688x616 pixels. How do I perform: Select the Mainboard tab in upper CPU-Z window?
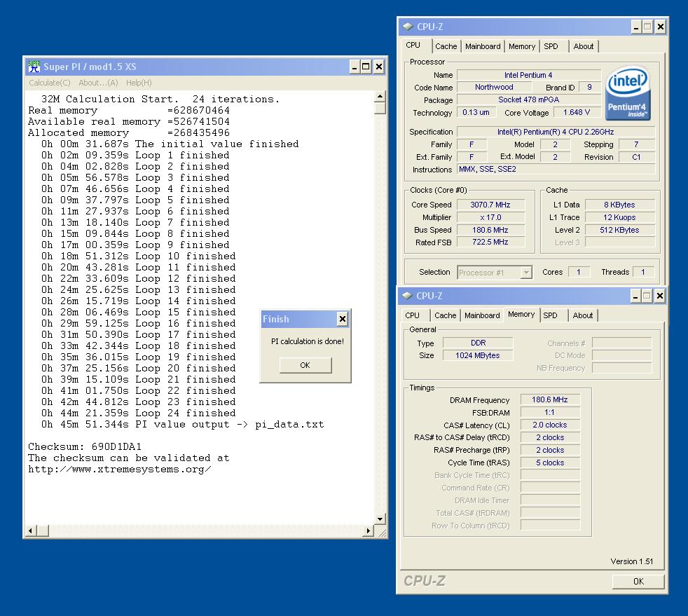click(483, 46)
